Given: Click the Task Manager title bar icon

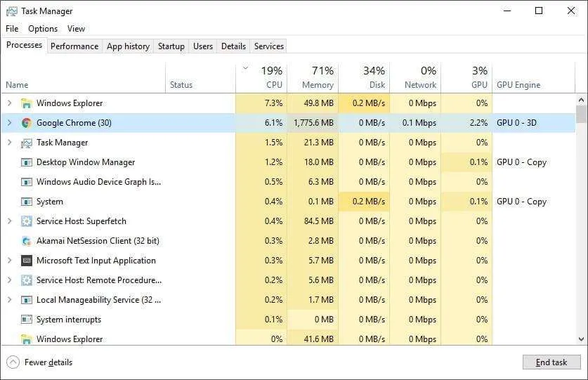Looking at the screenshot, I should [12, 11].
